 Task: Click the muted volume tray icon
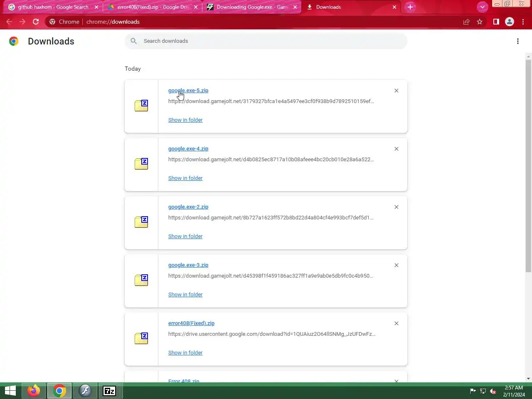coord(493,391)
